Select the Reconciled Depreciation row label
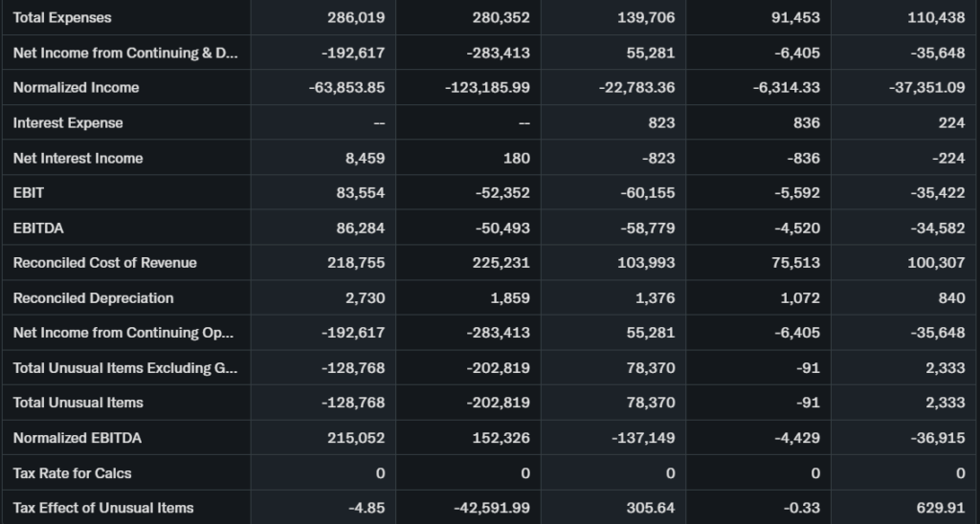980x524 pixels. pyautogui.click(x=93, y=297)
